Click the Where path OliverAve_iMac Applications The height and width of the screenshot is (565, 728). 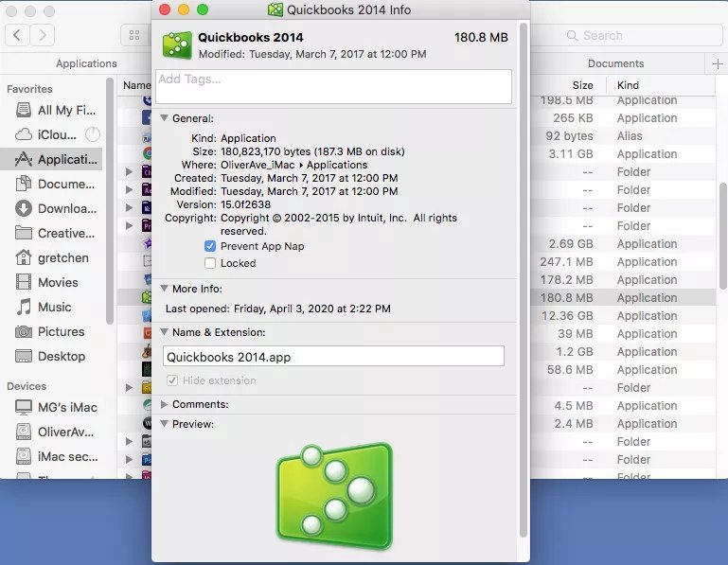(293, 165)
